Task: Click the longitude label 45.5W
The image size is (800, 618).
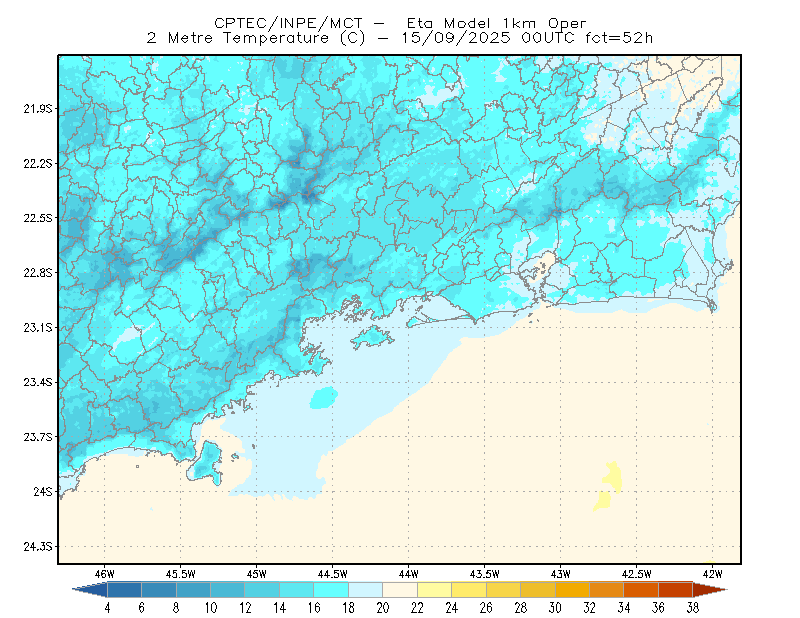Action: (x=181, y=574)
